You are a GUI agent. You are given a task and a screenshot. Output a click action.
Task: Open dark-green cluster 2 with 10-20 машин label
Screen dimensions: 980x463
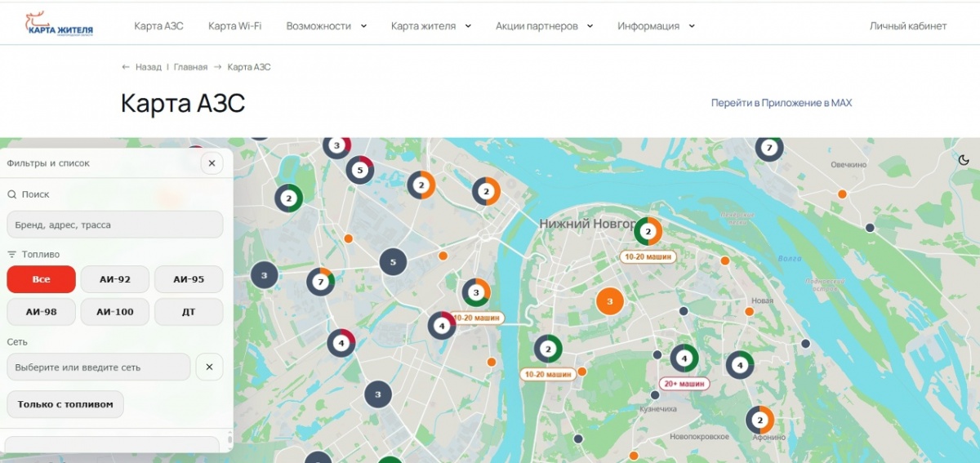(548, 349)
